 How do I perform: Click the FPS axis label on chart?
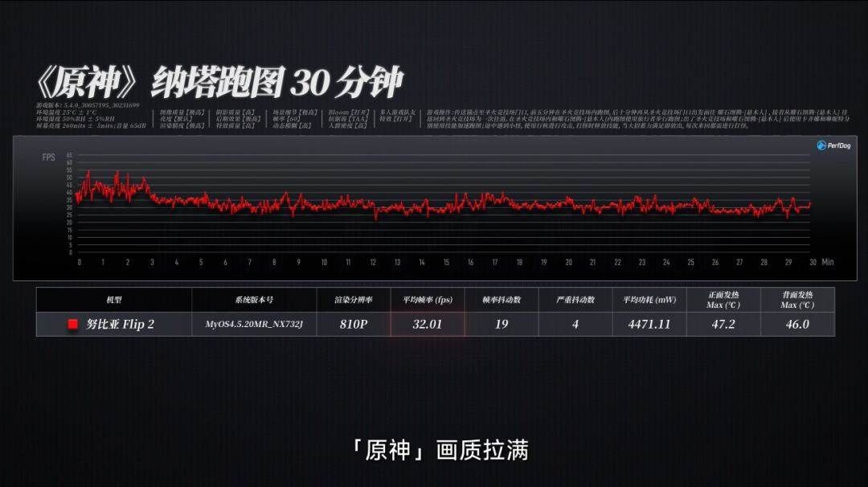[49, 158]
